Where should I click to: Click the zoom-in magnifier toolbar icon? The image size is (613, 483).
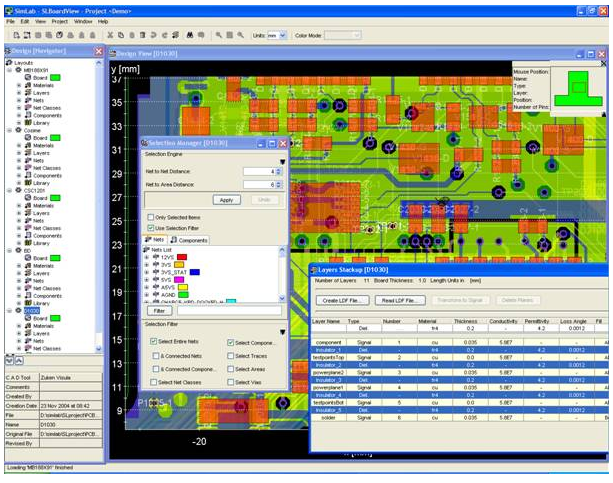[x=219, y=35]
